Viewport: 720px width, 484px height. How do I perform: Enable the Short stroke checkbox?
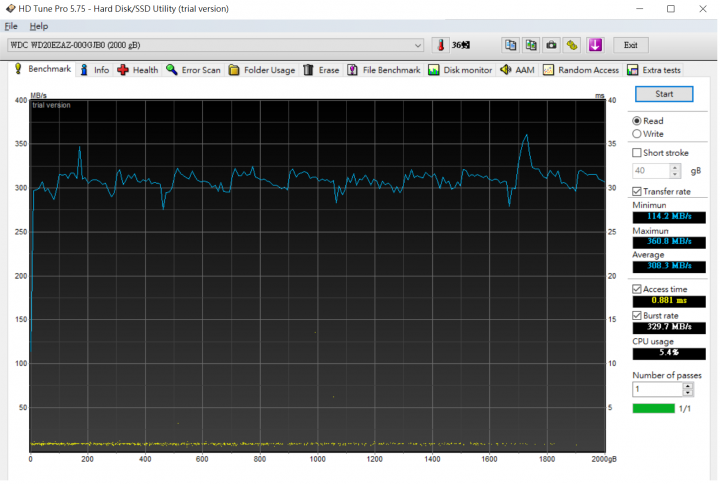[637, 153]
